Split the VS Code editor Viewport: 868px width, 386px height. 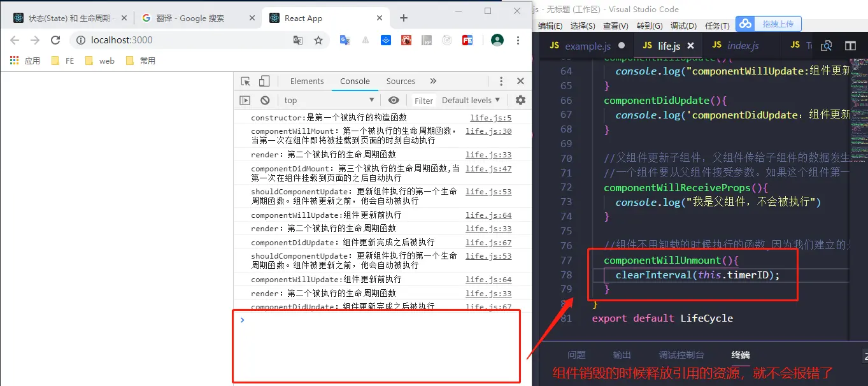click(x=850, y=46)
